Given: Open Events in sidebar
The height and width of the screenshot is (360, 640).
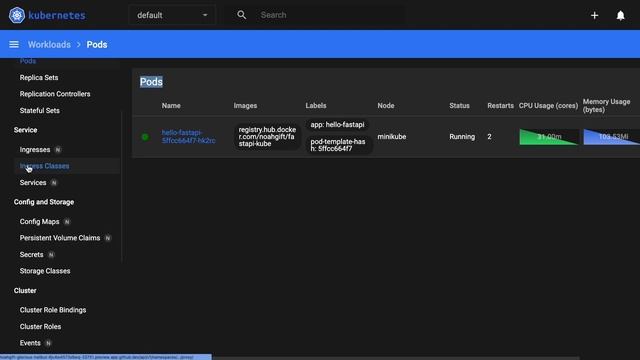Looking at the screenshot, I should point(30,343).
